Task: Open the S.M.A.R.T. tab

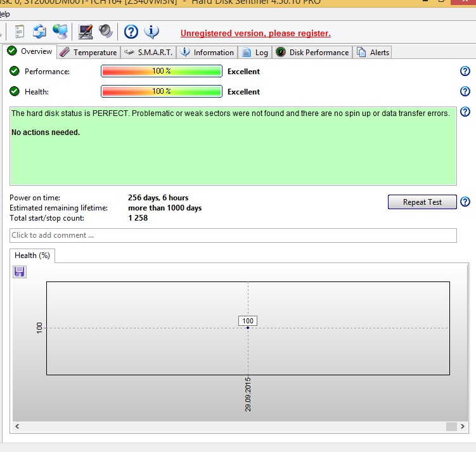Action: (x=148, y=53)
